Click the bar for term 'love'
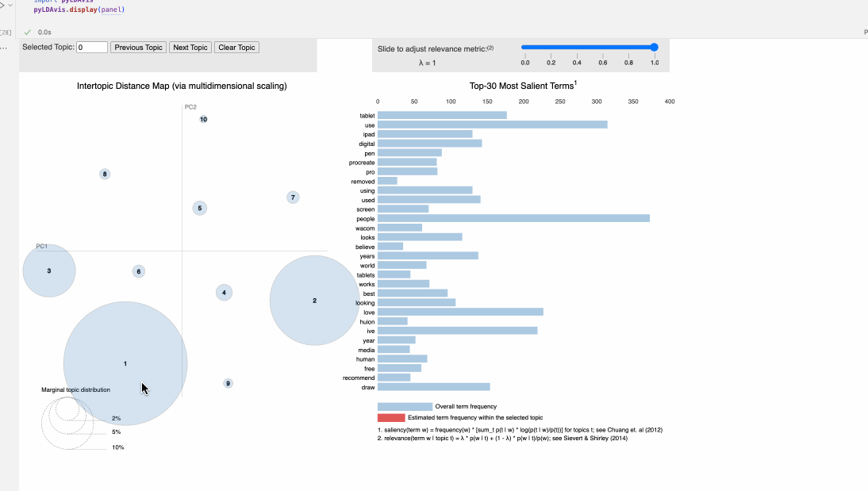Image resolution: width=868 pixels, height=491 pixels. [460, 313]
